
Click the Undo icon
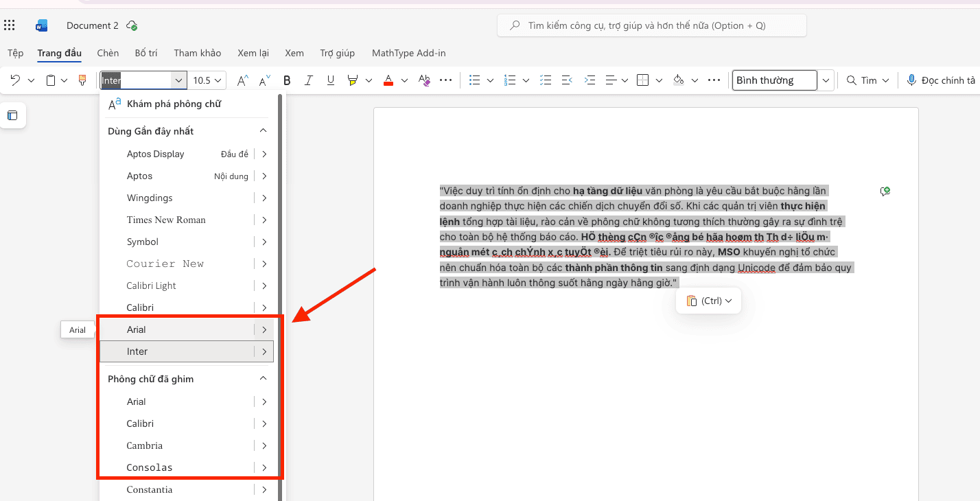coord(14,80)
